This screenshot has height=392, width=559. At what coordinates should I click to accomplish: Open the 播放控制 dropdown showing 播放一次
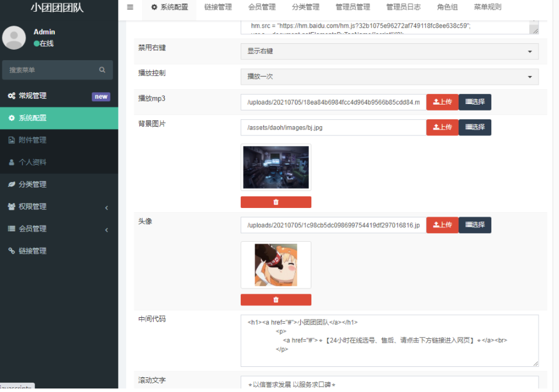point(390,77)
